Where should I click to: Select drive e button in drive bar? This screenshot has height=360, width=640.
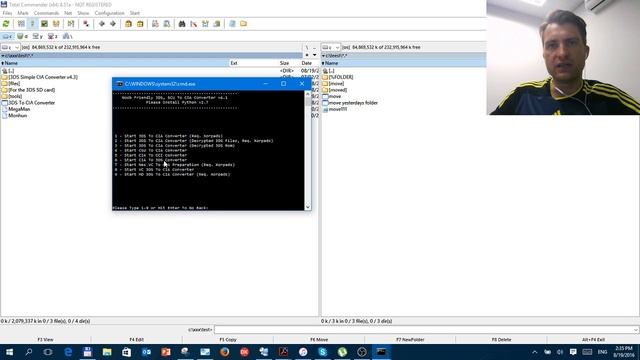tap(22, 36)
